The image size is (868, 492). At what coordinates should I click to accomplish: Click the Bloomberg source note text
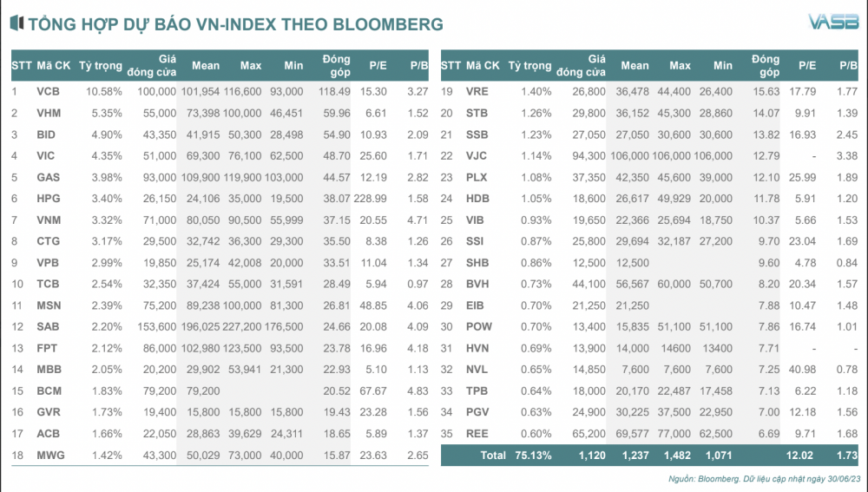click(764, 478)
